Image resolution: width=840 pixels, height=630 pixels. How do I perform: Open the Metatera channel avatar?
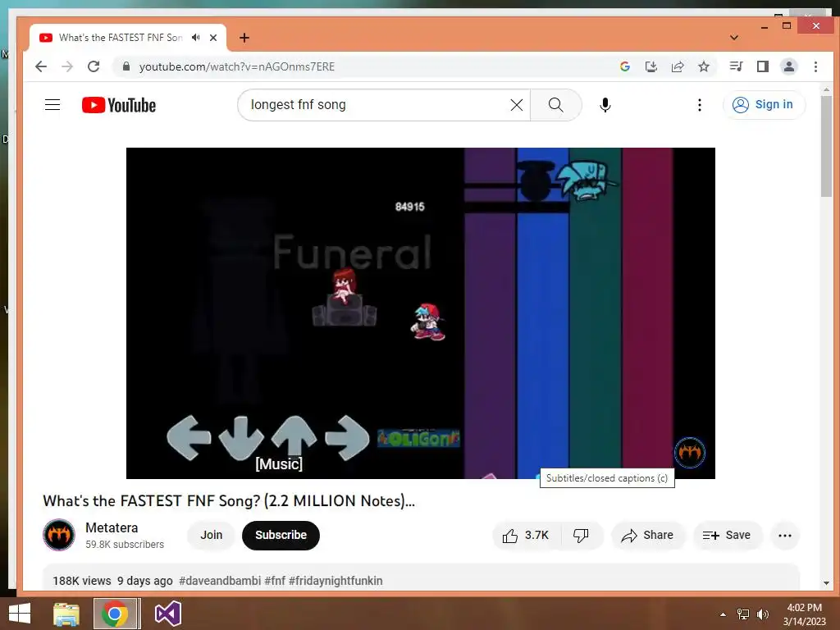[x=59, y=535]
